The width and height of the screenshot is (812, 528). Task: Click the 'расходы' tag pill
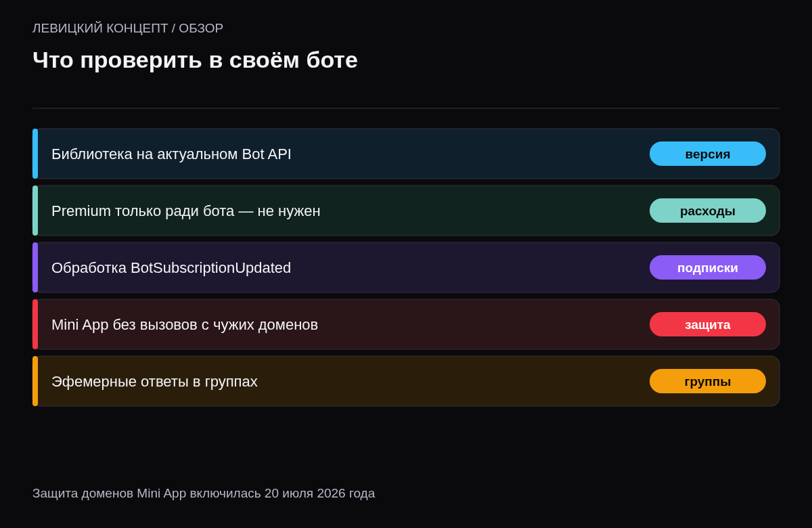click(x=708, y=211)
